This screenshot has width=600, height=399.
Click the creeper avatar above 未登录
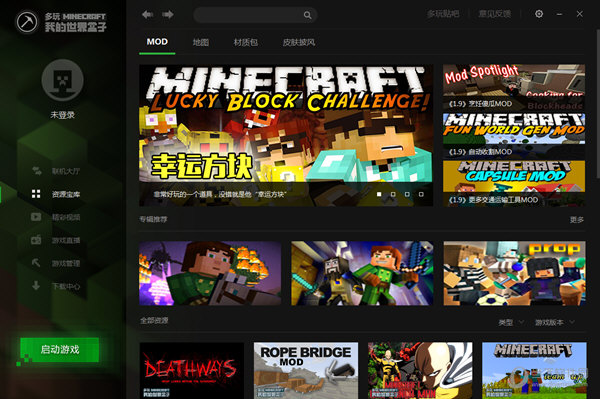[x=62, y=80]
